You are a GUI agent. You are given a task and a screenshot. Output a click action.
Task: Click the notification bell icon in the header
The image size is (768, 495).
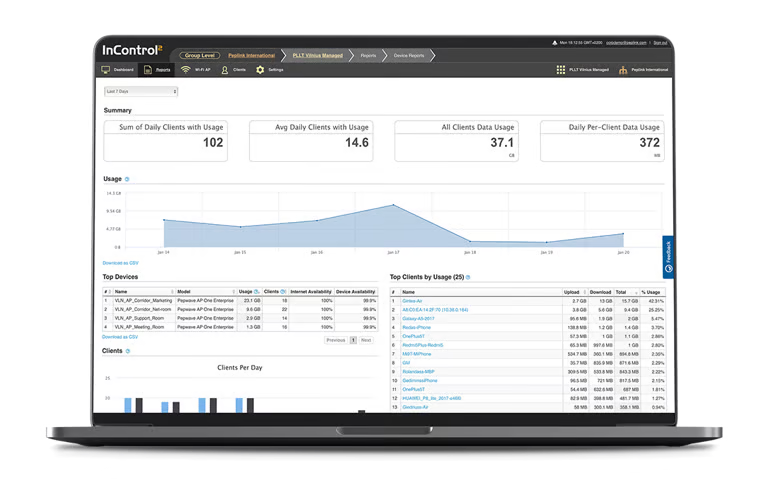click(554, 43)
